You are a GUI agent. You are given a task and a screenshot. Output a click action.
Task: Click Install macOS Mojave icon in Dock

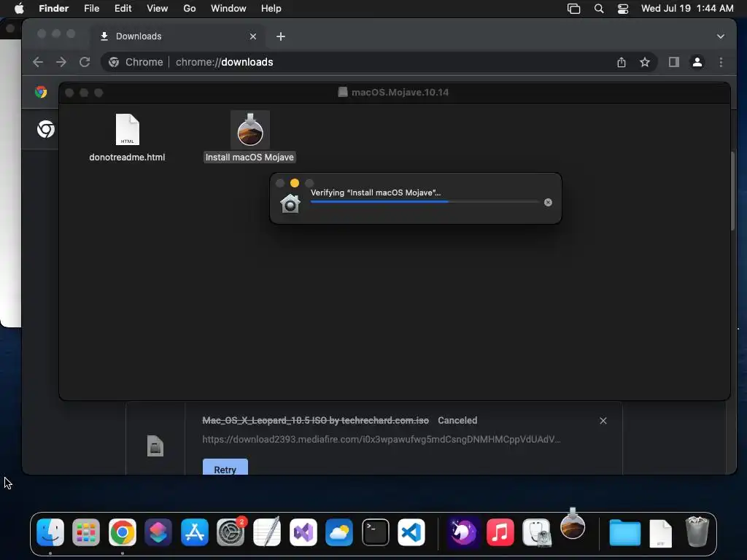point(573,524)
